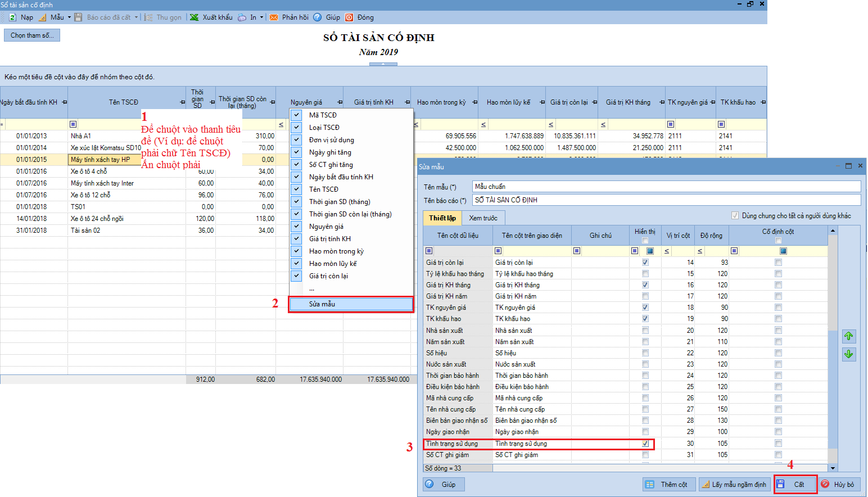Image resolution: width=868 pixels, height=497 pixels.
Task: Click pin icon on Giá trị tính KH header
Action: coord(407,102)
